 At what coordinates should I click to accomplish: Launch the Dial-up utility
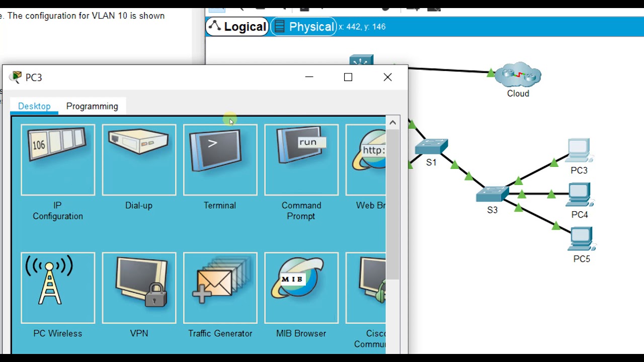coord(139,160)
